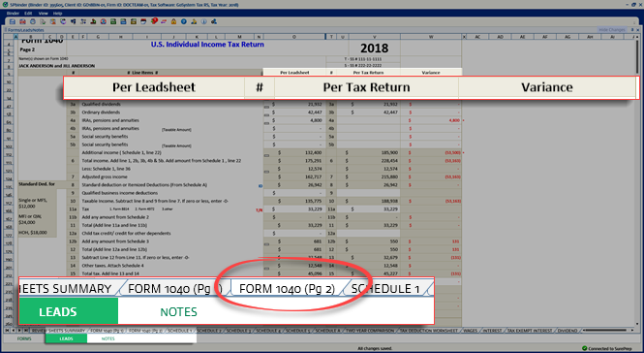Screen dimensions: 644x353
Task: Click the blue-green spreadsheet toolbar icon
Action: pyautogui.click(x=123, y=21)
